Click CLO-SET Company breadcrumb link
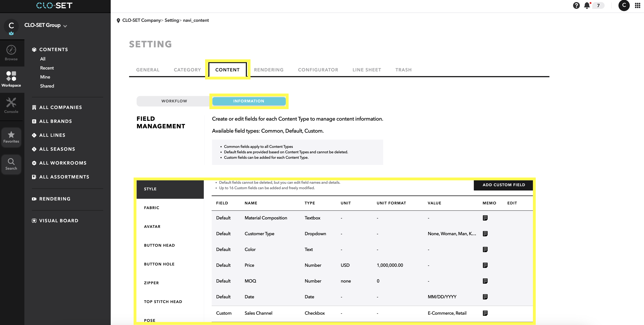 141,20
